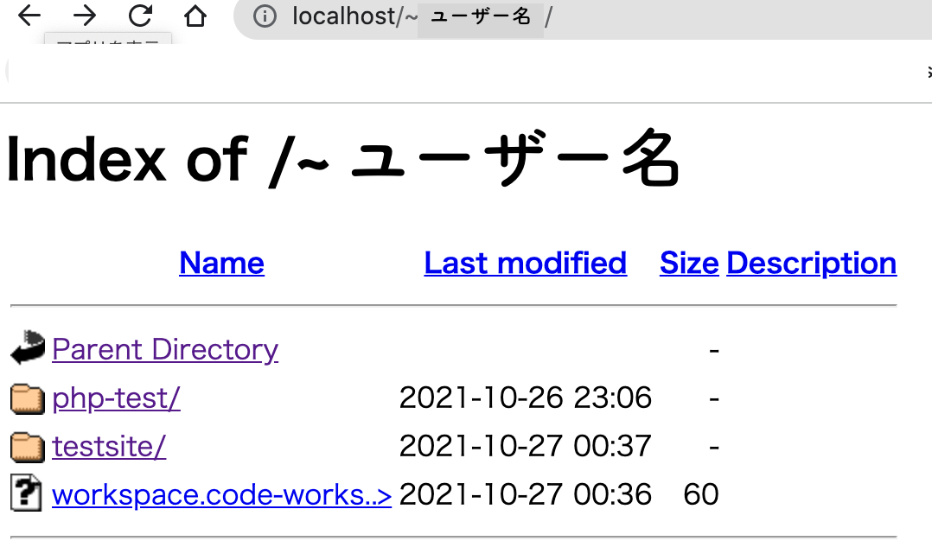Select the date 2021-10-26 23:06
This screenshot has height=560, width=932.
526,398
